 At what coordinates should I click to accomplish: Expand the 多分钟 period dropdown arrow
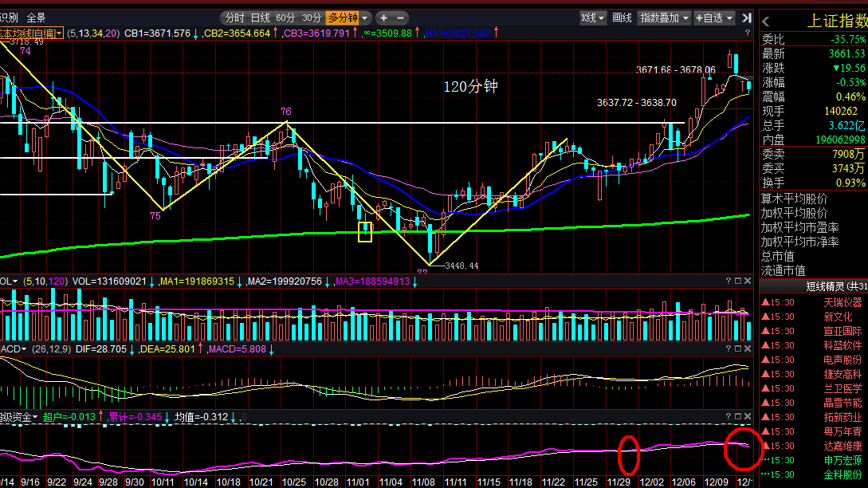click(365, 18)
